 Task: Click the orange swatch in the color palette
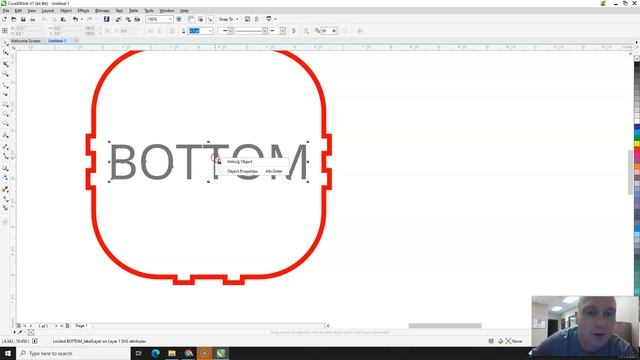[637, 166]
